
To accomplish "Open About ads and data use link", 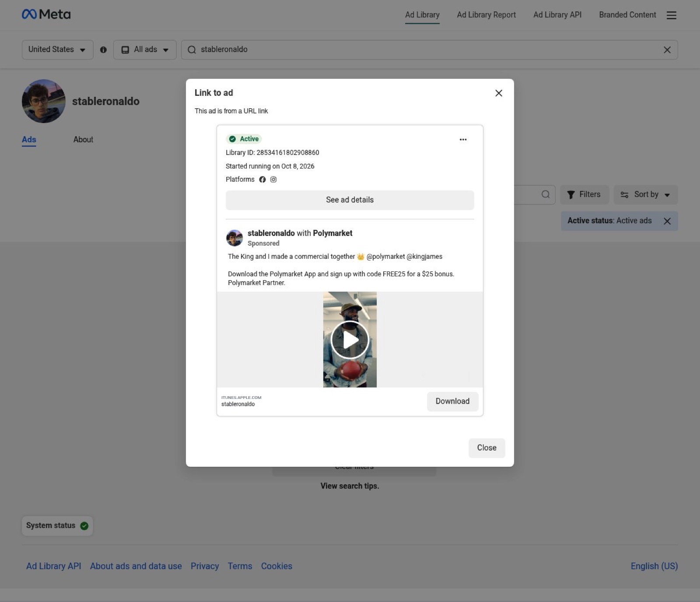I will 136,566.
